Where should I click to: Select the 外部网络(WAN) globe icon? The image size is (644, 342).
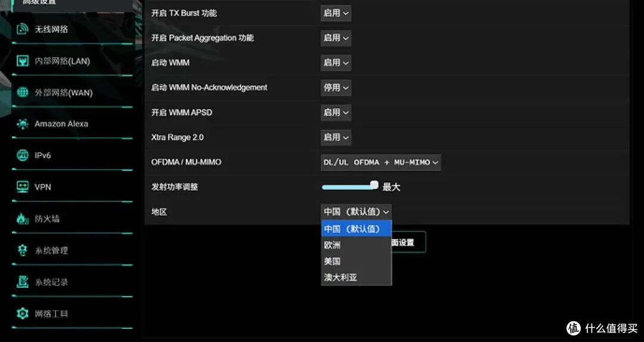click(23, 92)
